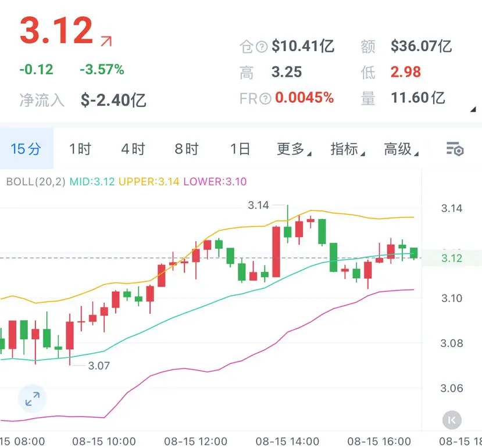Click the high value 3.25

pos(287,72)
